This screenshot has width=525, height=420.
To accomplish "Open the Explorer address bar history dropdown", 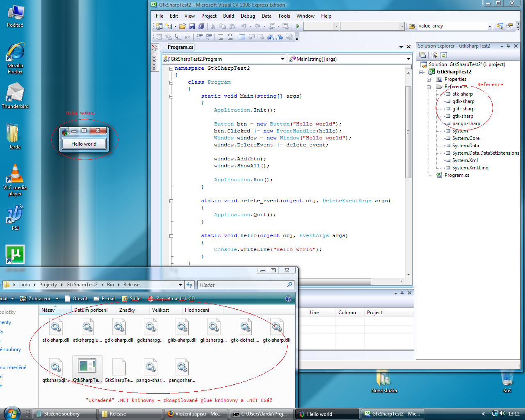I will pos(180,285).
